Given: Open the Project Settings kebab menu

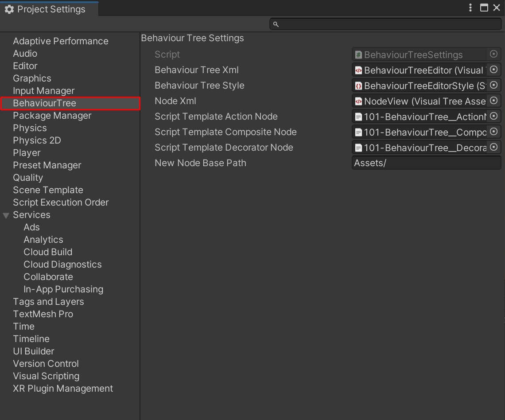Looking at the screenshot, I should click(x=470, y=8).
